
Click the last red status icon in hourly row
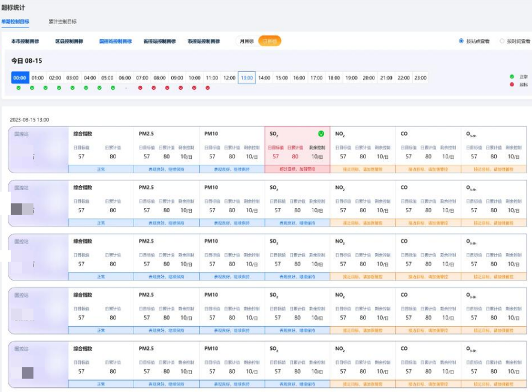click(x=208, y=88)
